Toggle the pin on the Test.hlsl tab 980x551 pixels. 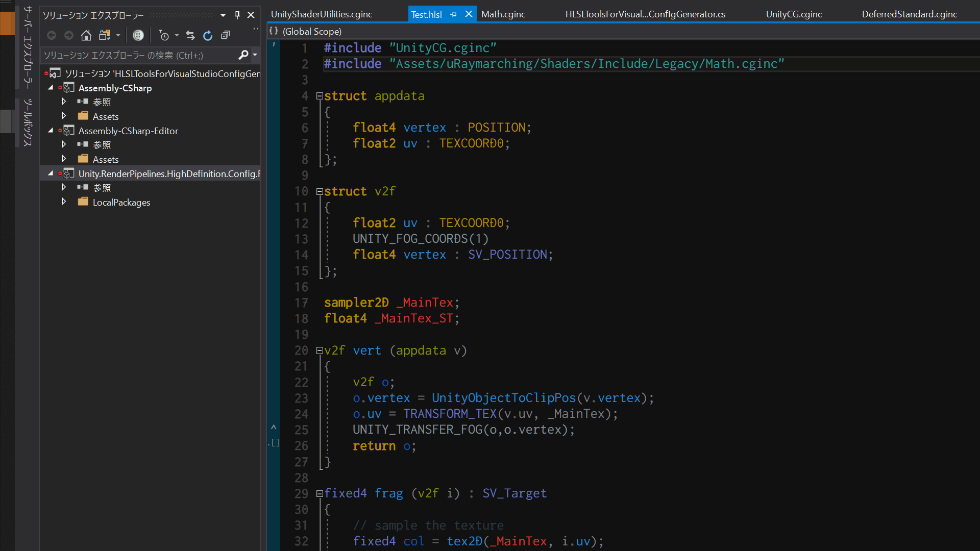pyautogui.click(x=453, y=14)
